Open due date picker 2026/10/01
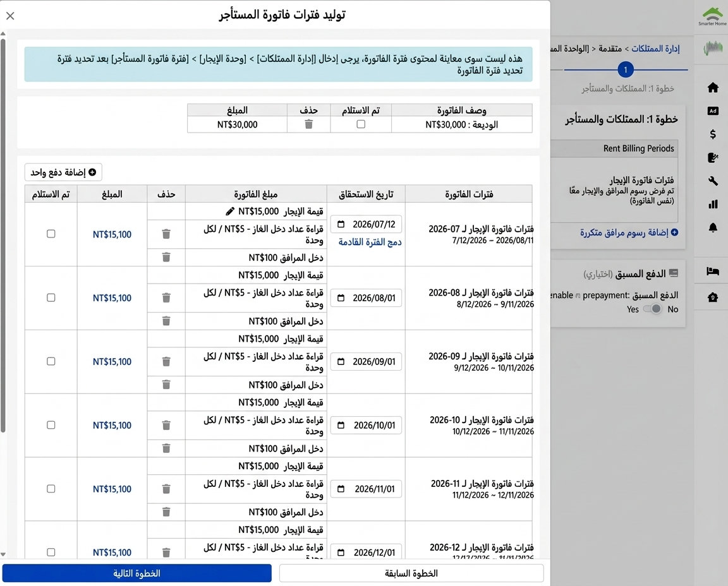 pyautogui.click(x=366, y=425)
